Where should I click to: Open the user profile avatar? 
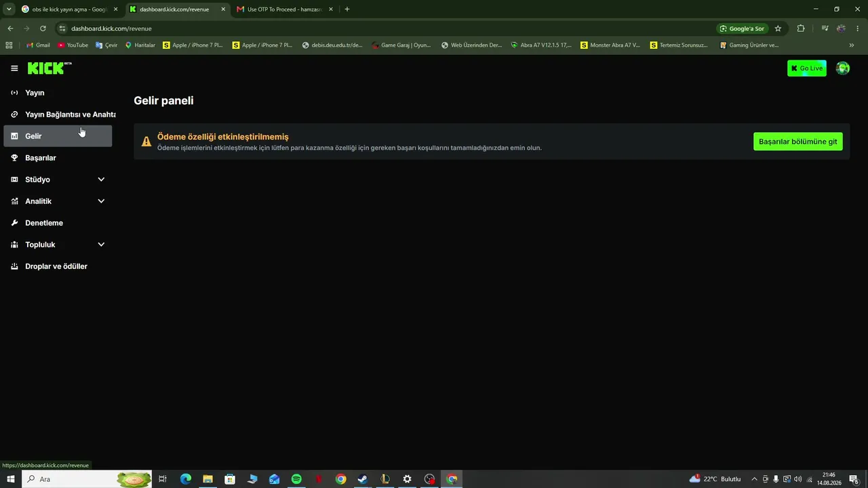tap(843, 68)
